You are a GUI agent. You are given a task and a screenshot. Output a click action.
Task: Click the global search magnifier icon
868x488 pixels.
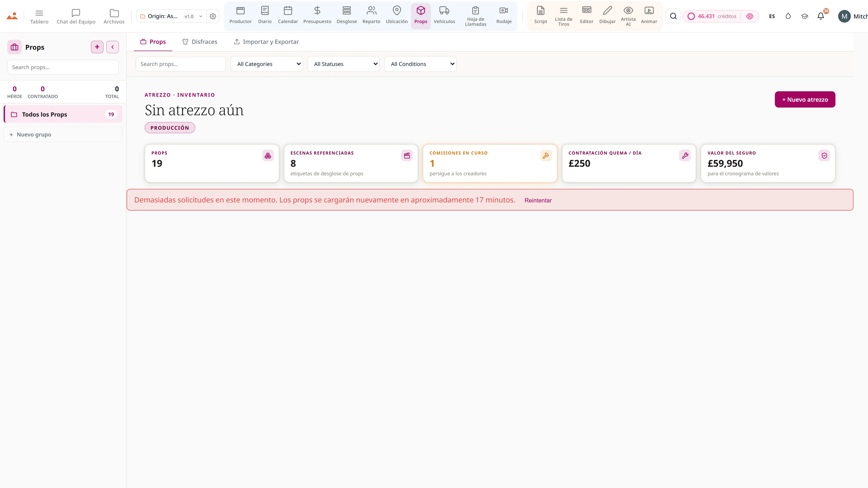[x=673, y=16]
